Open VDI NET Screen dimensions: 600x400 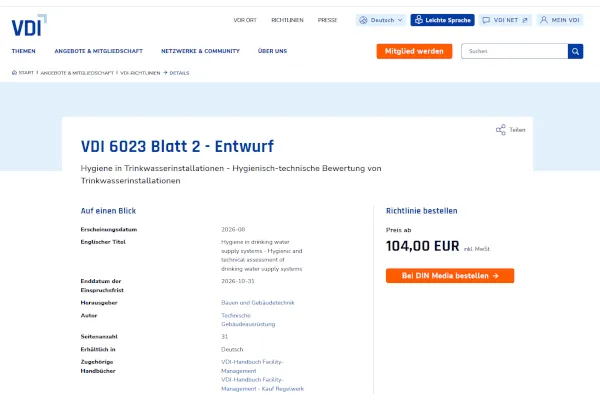(505, 20)
